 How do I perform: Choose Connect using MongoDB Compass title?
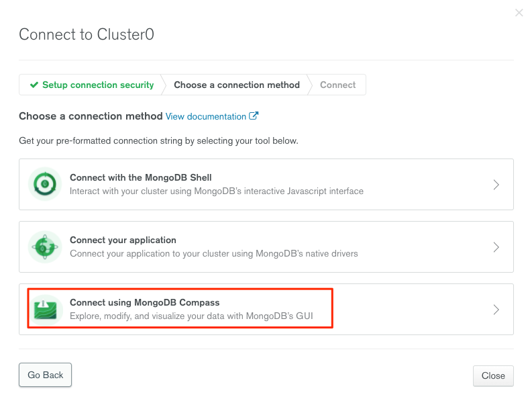click(145, 303)
